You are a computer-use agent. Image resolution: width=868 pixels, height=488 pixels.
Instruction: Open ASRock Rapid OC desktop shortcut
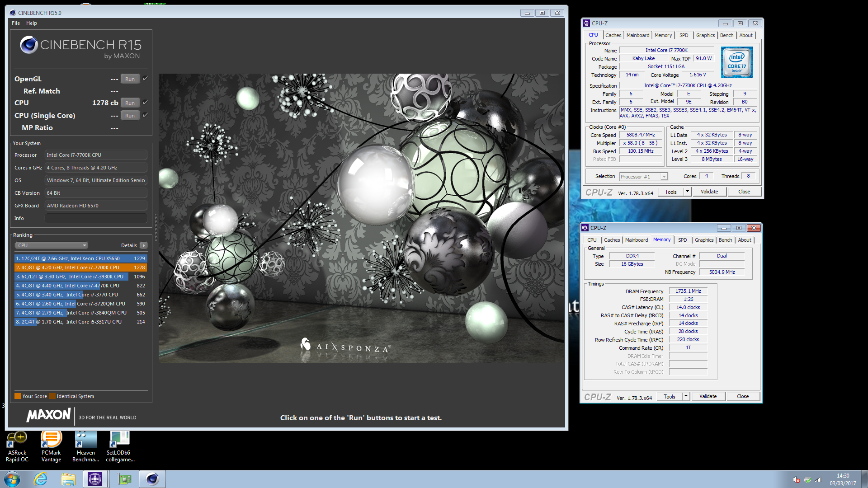tap(17, 446)
